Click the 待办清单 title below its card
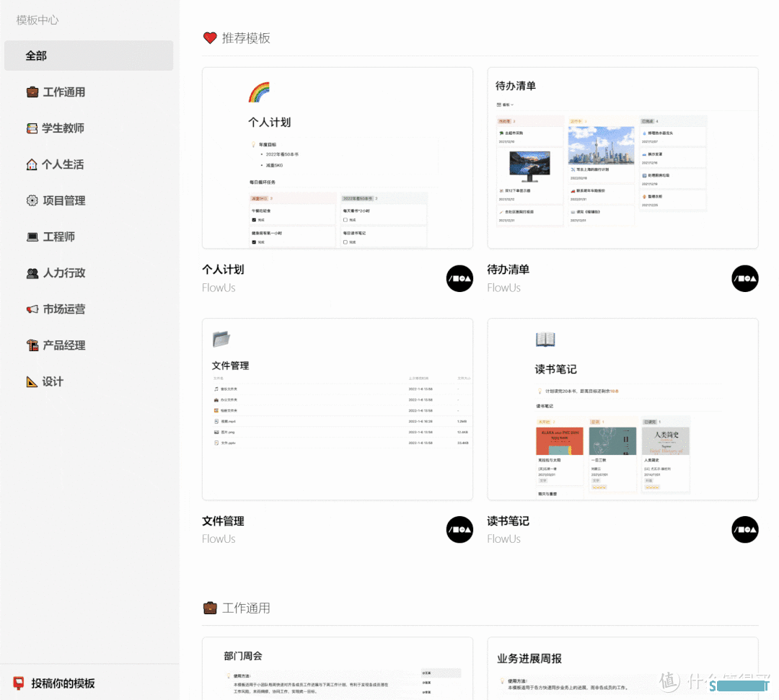 pyautogui.click(x=509, y=270)
